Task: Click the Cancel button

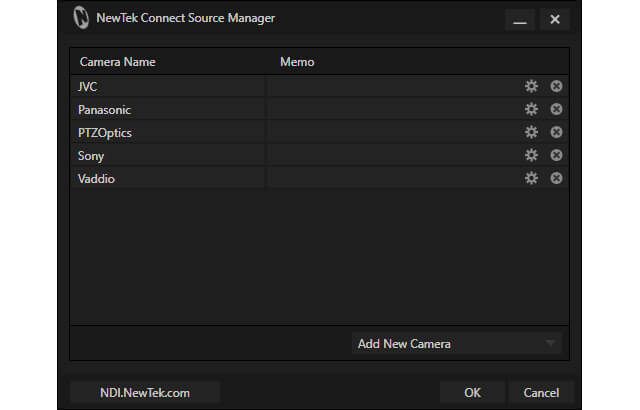Action: click(x=541, y=392)
